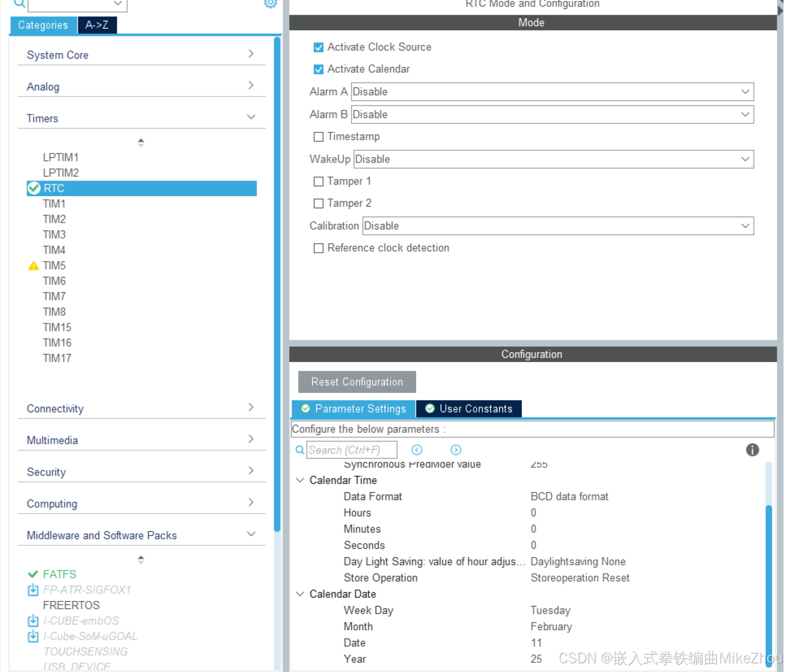The image size is (785, 672).
Task: Click the Date value 11
Action: 536,643
